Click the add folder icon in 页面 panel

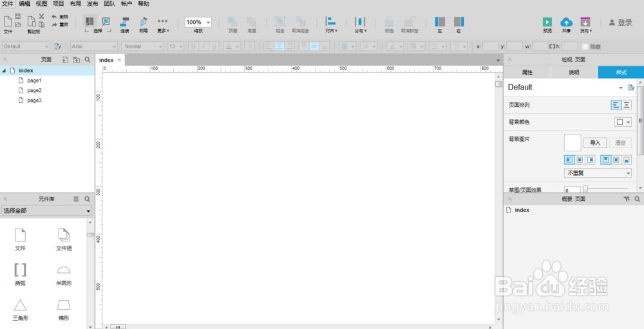point(77,60)
